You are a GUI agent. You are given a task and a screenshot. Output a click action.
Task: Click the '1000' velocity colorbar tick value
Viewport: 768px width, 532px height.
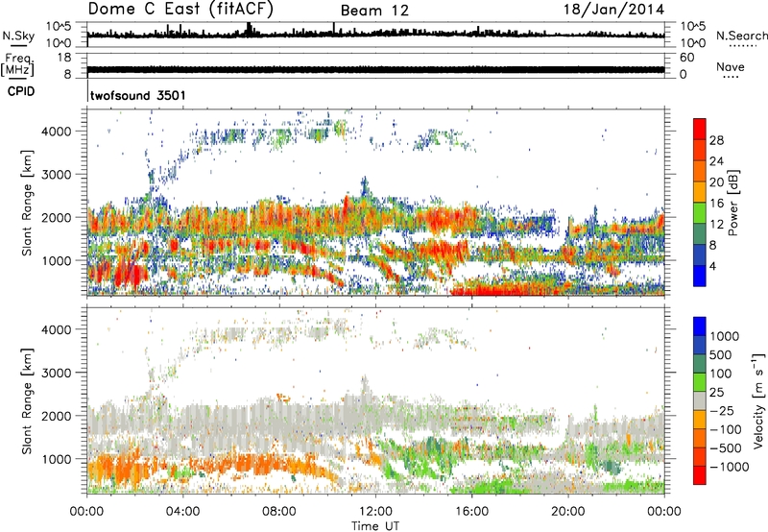[x=725, y=336]
